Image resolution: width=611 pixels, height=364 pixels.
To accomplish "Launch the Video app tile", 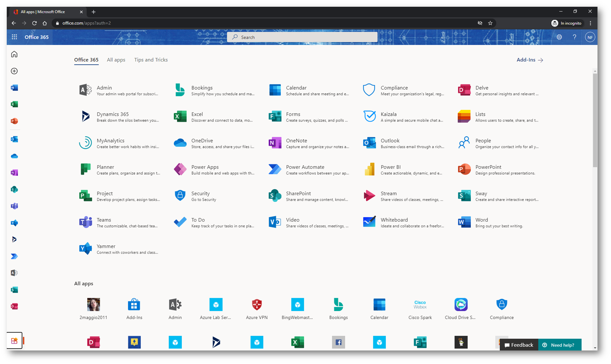I will 309,222.
